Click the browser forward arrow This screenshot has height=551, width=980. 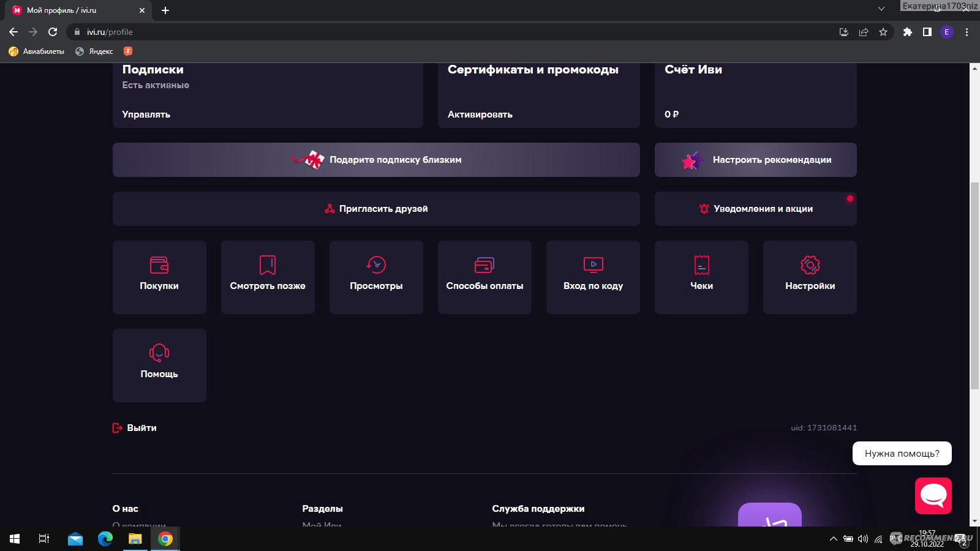tap(33, 32)
